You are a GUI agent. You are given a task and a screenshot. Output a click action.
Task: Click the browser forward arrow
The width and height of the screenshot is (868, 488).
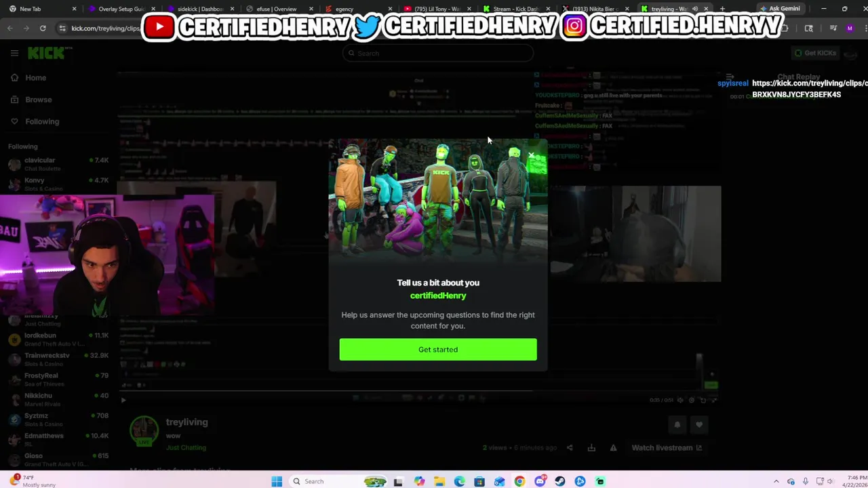point(26,28)
